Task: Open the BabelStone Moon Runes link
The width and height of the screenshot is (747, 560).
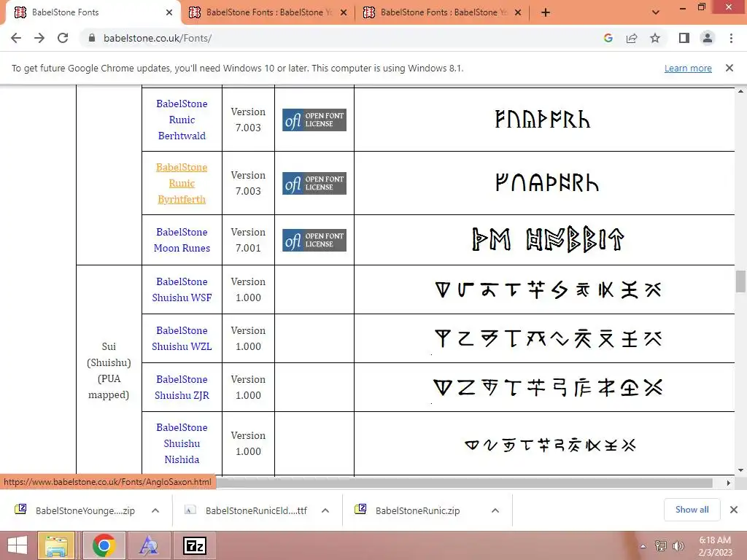Action: point(182,240)
